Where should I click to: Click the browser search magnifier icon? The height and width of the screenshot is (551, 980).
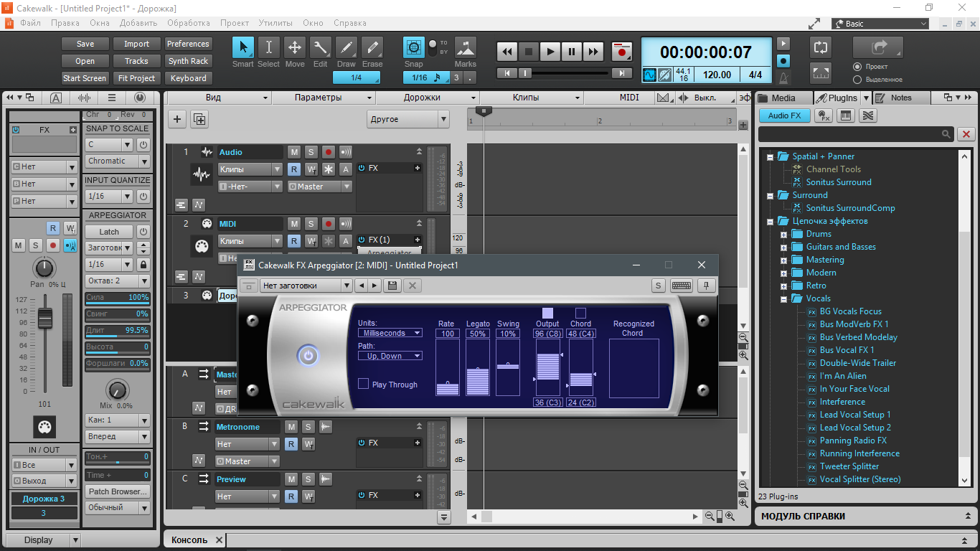(946, 134)
